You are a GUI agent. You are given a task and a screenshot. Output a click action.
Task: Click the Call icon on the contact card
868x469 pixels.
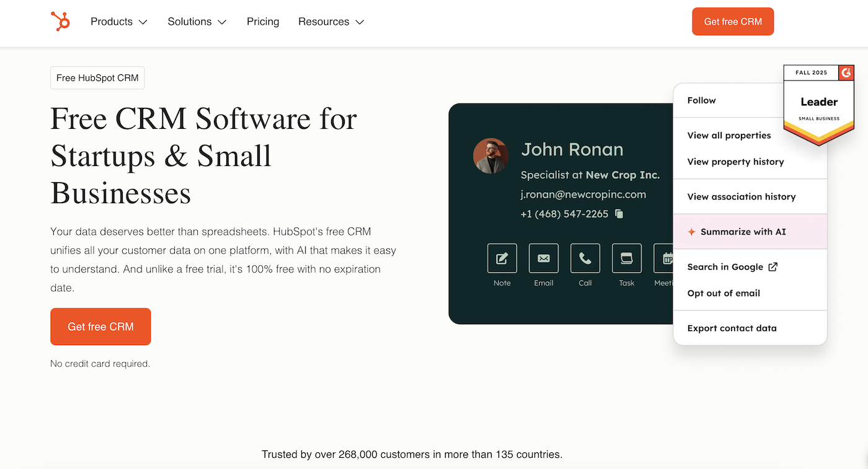click(x=585, y=257)
